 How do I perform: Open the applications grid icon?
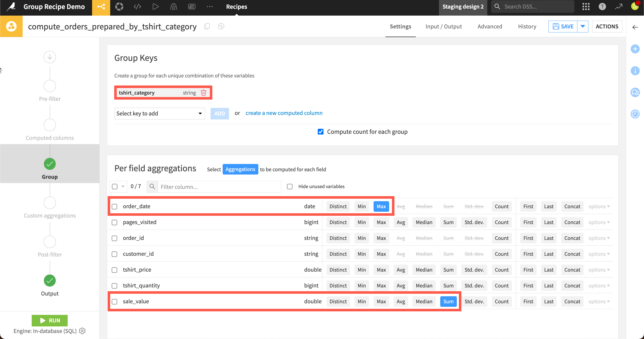coord(586,7)
